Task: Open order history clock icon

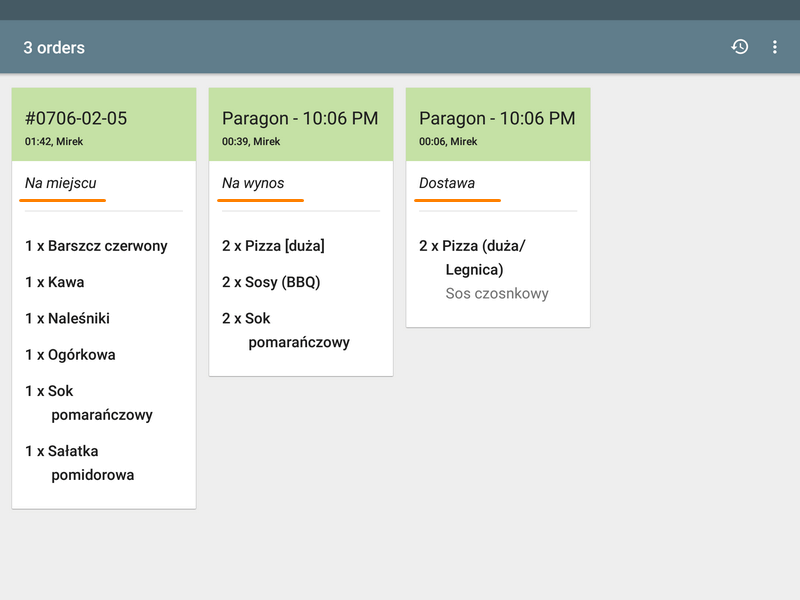Action: 740,47
